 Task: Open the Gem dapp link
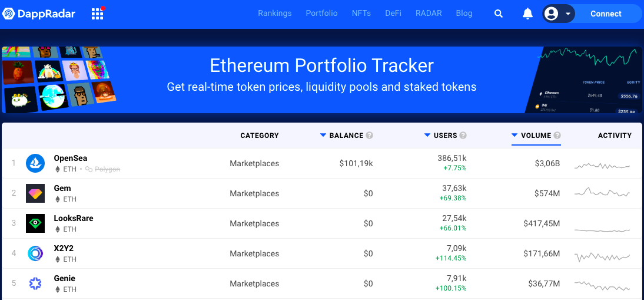(62, 188)
